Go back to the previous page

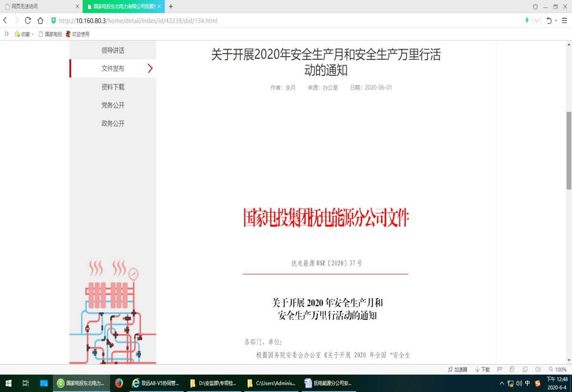[5, 20]
